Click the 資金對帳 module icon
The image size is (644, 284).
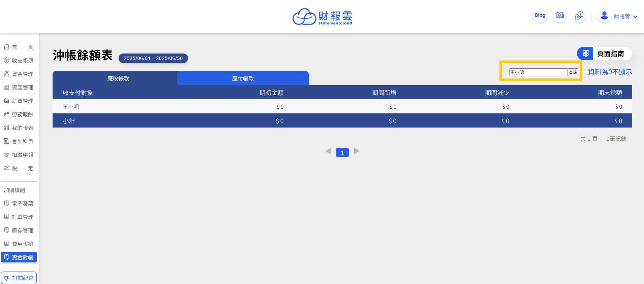[x=6, y=257]
